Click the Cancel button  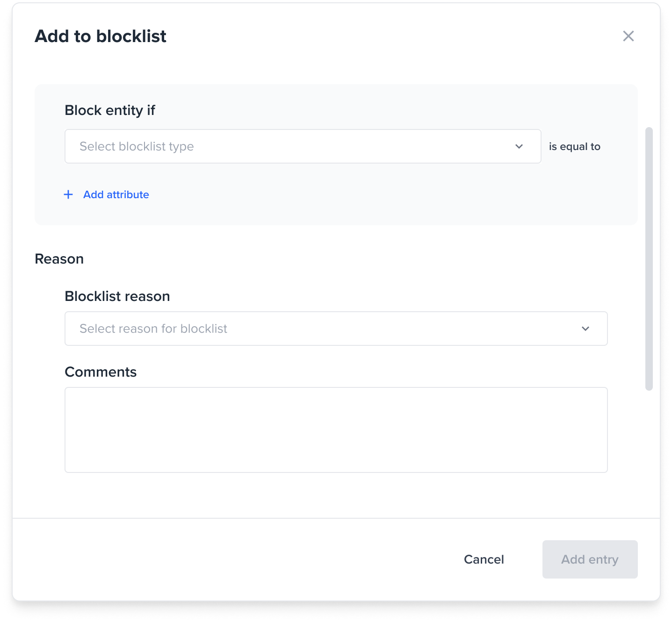(484, 559)
